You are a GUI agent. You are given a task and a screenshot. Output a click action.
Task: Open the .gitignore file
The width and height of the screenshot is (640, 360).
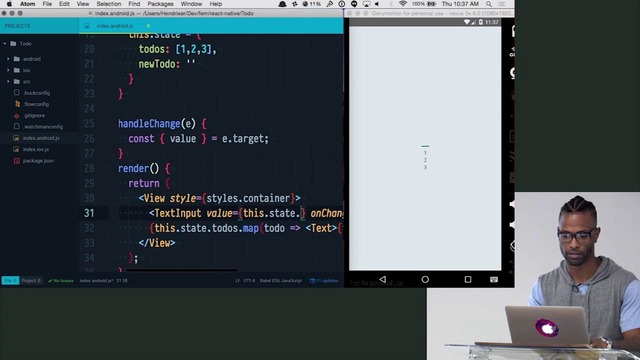tap(34, 116)
